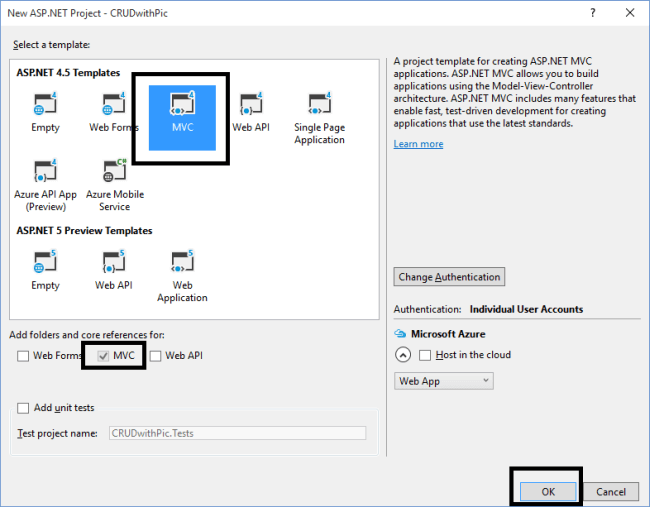Choose Azure API App (Preview) template

pyautogui.click(x=45, y=185)
